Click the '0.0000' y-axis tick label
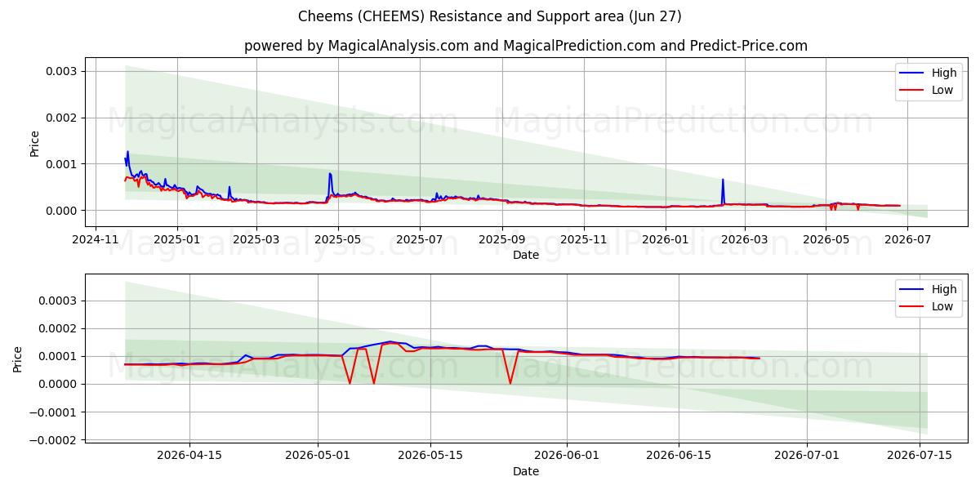The width and height of the screenshot is (980, 490). (59, 384)
